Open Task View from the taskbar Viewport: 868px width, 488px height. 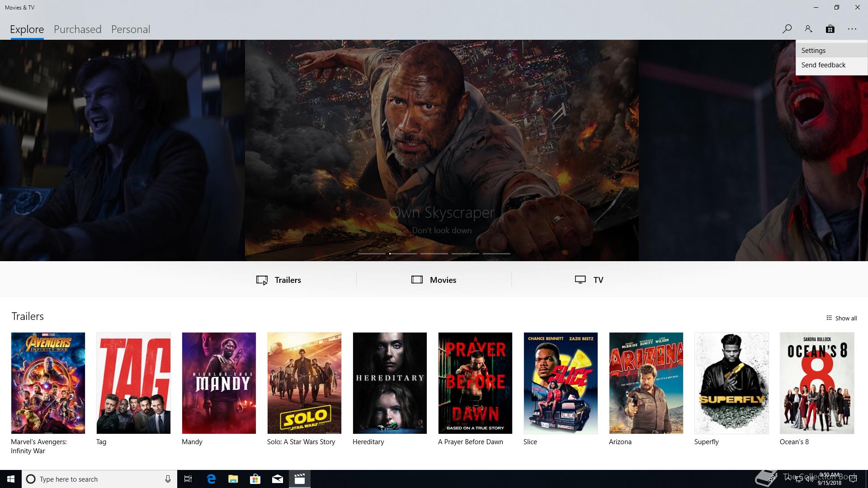click(x=188, y=479)
